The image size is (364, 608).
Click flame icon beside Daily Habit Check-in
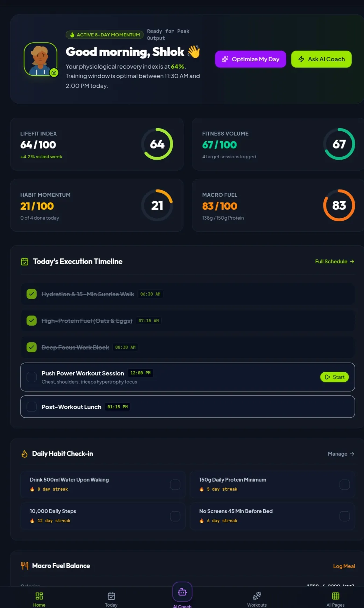click(x=24, y=454)
